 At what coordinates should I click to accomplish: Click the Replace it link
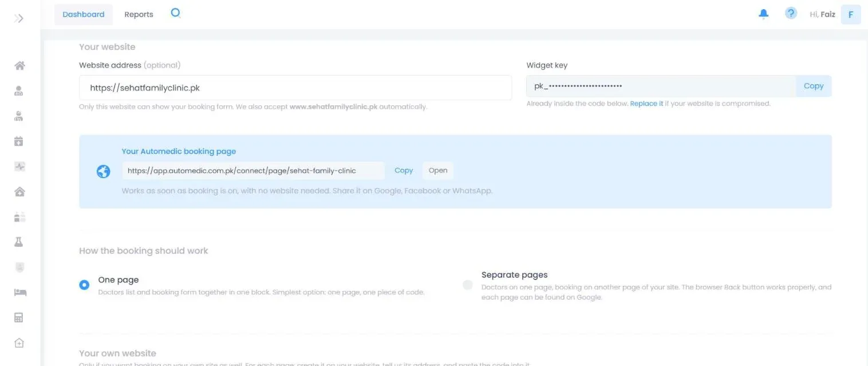pyautogui.click(x=646, y=104)
